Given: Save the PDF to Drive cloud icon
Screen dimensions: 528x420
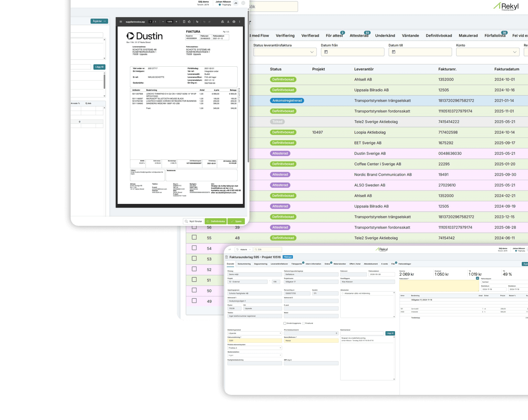Looking at the screenshot, I should 222,22.
